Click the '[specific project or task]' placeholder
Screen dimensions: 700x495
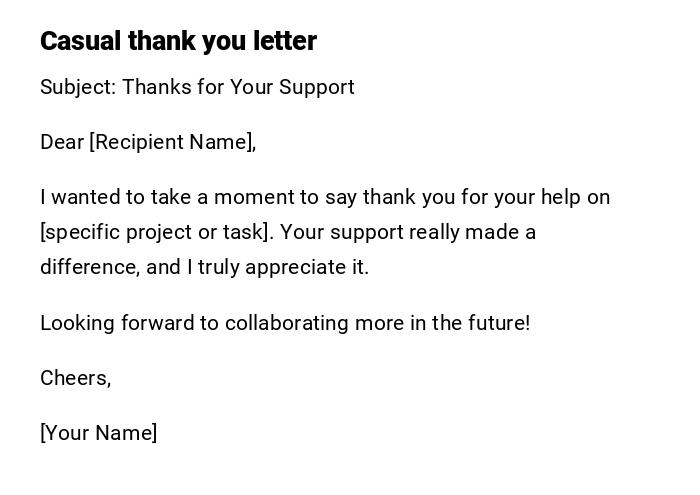click(x=155, y=232)
